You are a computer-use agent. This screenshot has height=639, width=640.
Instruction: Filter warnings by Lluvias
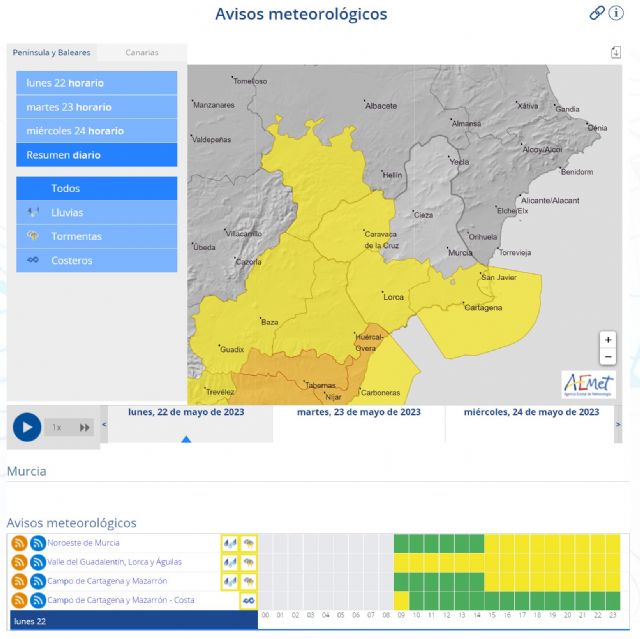coord(97,212)
